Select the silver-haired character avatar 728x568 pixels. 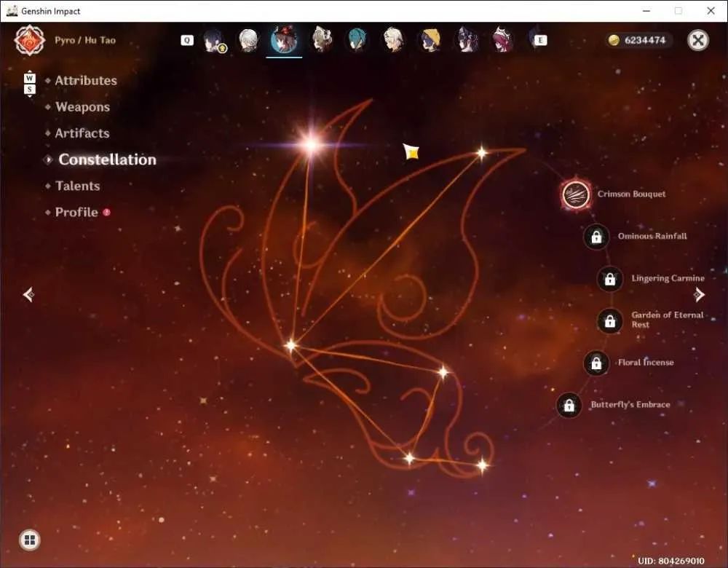point(248,40)
